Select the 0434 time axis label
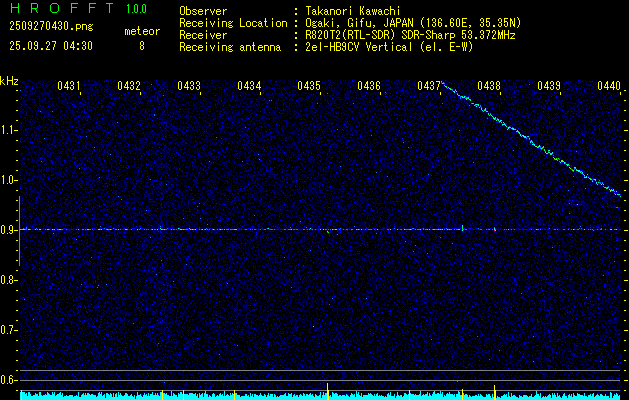The height and width of the screenshot is (400, 629). click(249, 85)
